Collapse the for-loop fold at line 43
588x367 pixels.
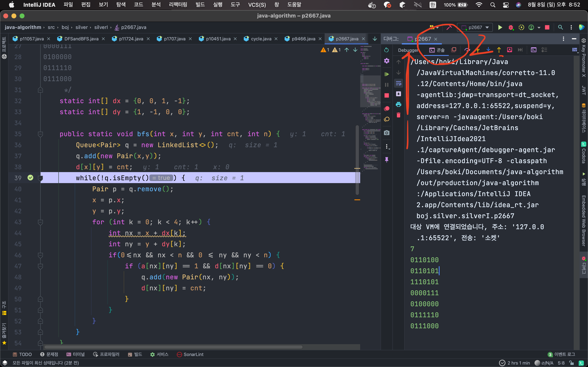click(41, 222)
